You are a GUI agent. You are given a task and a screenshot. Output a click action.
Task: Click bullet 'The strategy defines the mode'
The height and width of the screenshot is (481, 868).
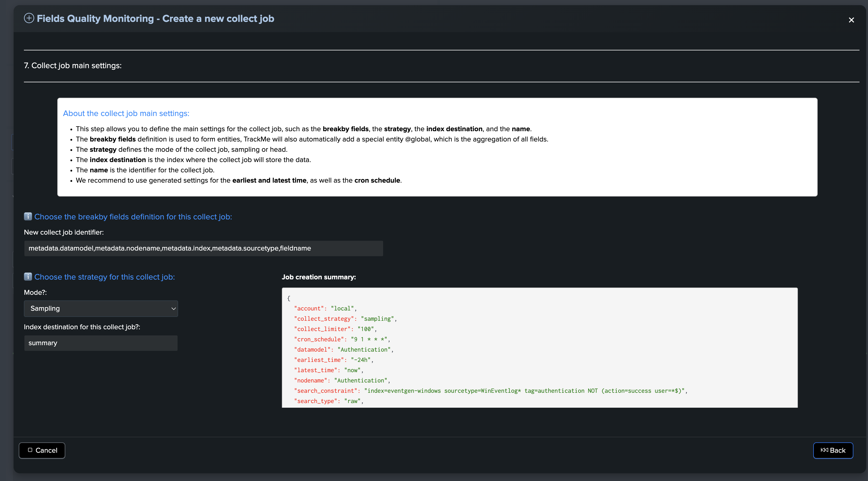(182, 149)
